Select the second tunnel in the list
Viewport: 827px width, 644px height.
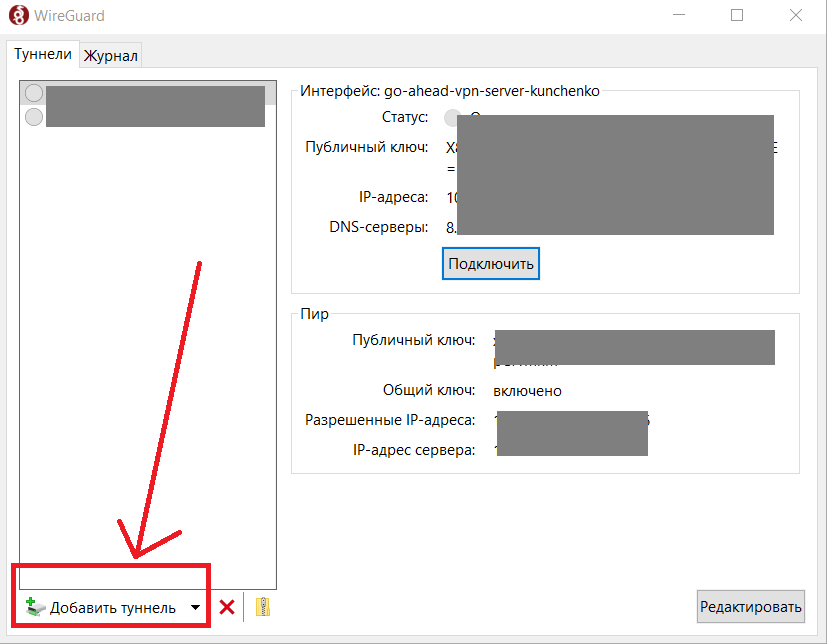coord(155,115)
